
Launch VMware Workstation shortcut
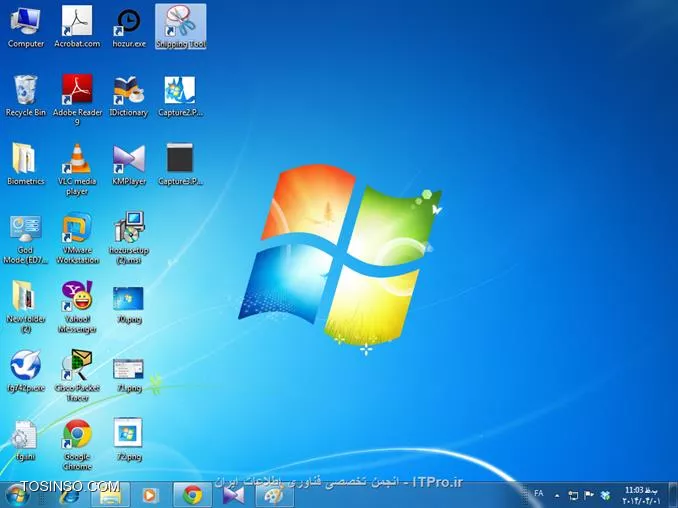[x=77, y=238]
